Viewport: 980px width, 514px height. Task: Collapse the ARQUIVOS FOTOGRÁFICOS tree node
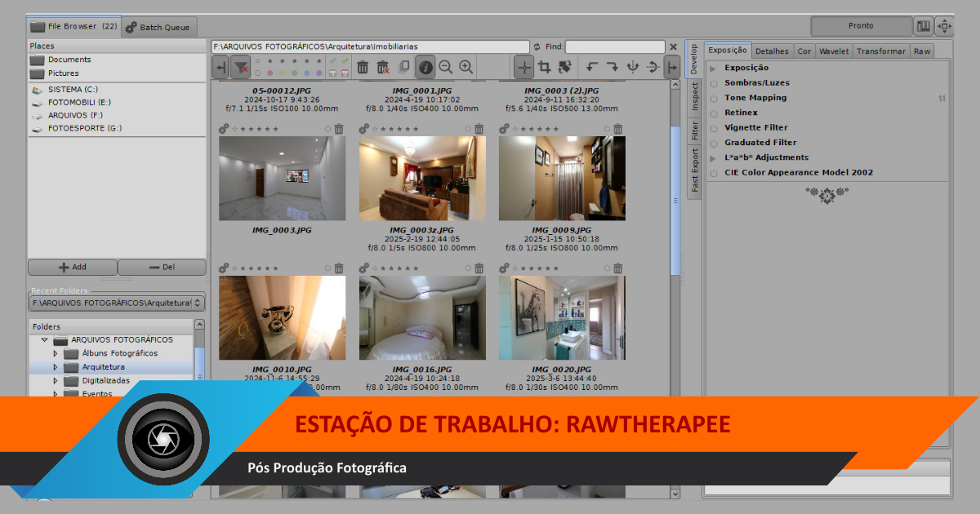coord(45,340)
